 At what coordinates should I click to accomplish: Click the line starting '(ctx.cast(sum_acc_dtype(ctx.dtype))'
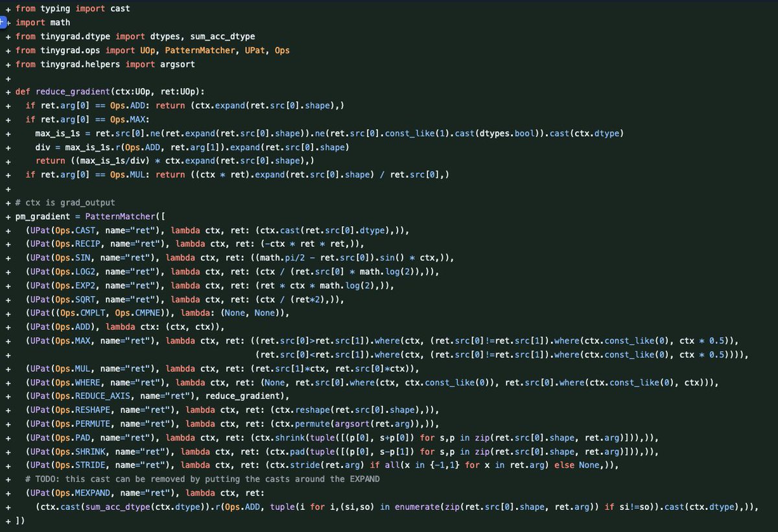tap(397, 507)
